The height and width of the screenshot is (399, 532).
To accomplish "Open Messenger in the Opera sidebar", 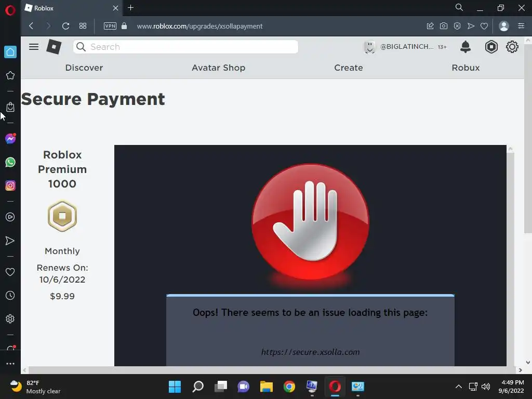I will [10, 138].
